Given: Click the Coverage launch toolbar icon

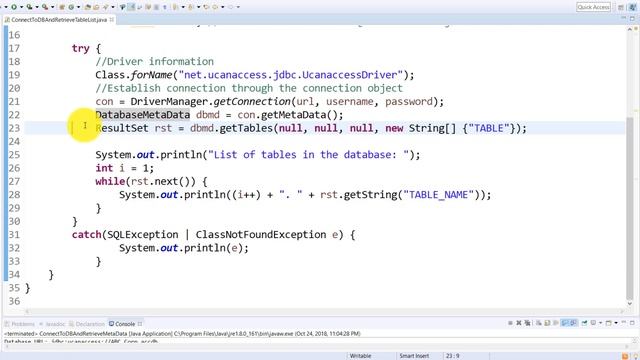Looking at the screenshot, I should 29,7.
